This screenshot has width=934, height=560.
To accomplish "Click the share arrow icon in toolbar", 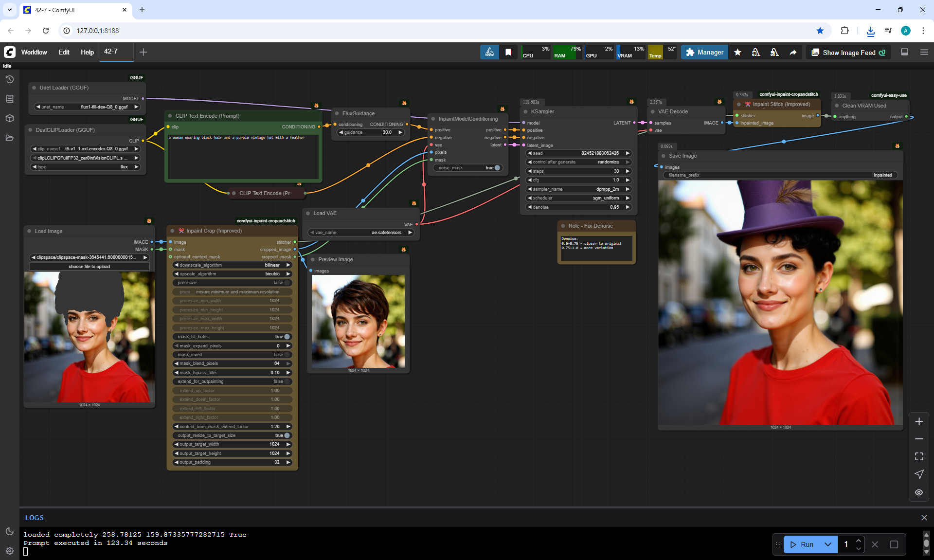I will [x=793, y=52].
